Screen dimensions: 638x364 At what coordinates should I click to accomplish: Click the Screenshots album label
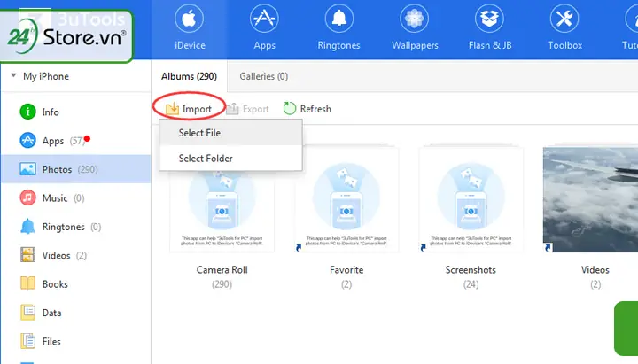pyautogui.click(x=471, y=270)
